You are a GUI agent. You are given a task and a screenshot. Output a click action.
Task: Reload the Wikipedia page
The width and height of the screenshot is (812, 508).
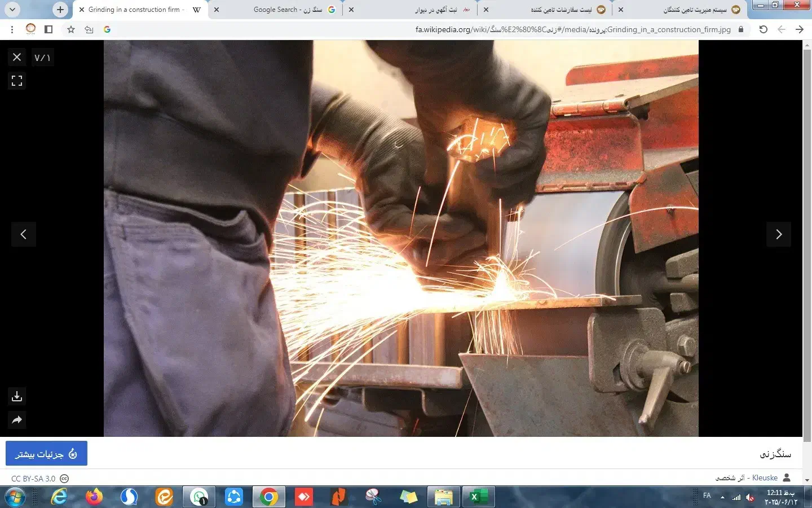[x=763, y=29]
